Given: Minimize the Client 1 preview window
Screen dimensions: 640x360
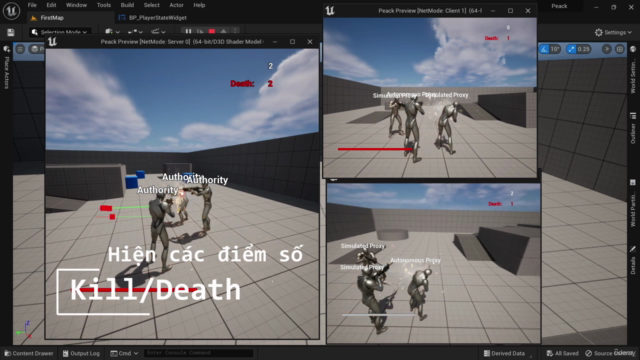Looking at the screenshot, I should coord(493,11).
